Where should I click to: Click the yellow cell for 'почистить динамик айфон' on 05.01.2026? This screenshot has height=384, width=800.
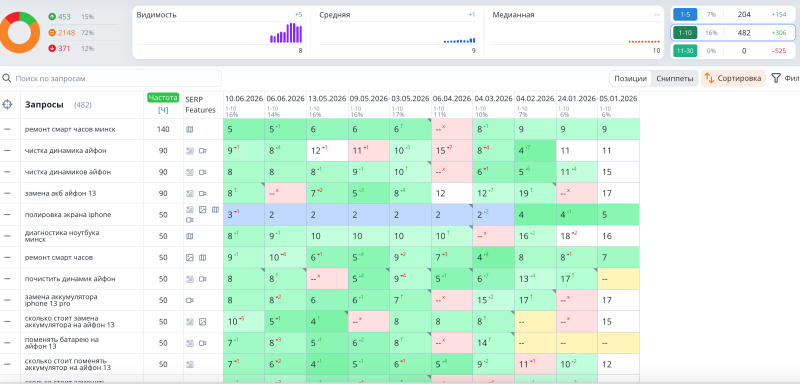click(x=618, y=279)
